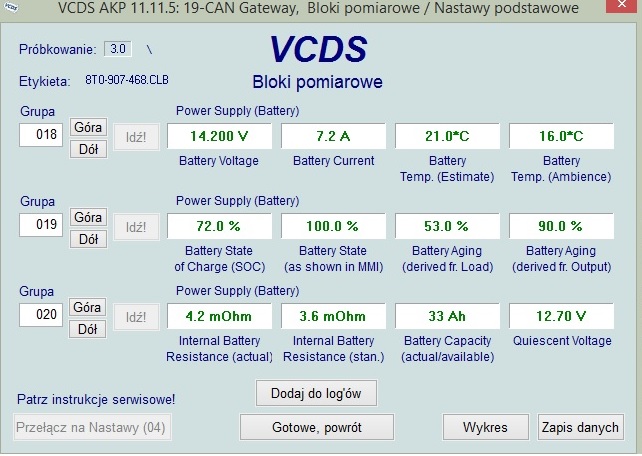This screenshot has height=456, width=642.
Task: Click the Patrz instrukcje serwisowe! text
Action: [96, 399]
